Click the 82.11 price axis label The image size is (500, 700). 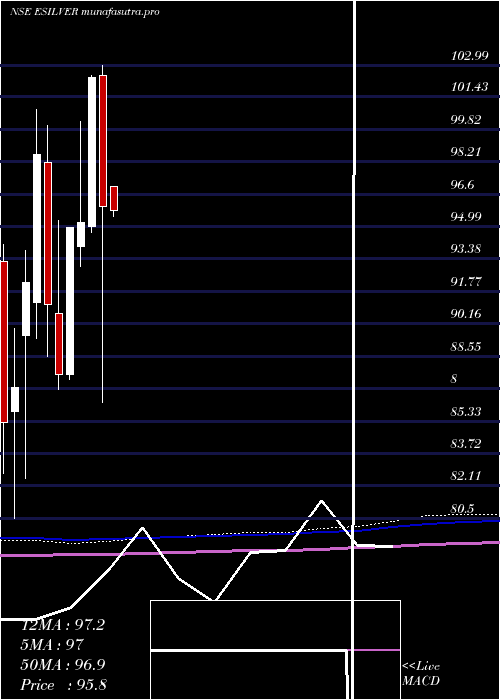tap(466, 475)
